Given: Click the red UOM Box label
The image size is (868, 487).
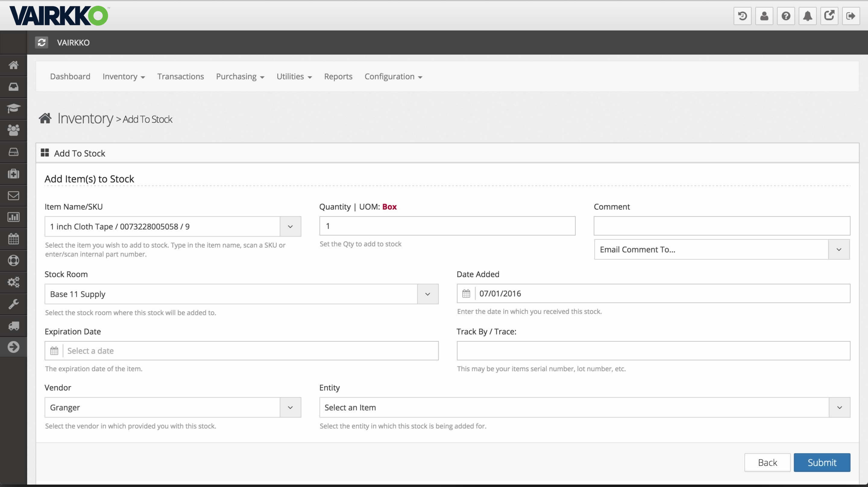Looking at the screenshot, I should (389, 207).
